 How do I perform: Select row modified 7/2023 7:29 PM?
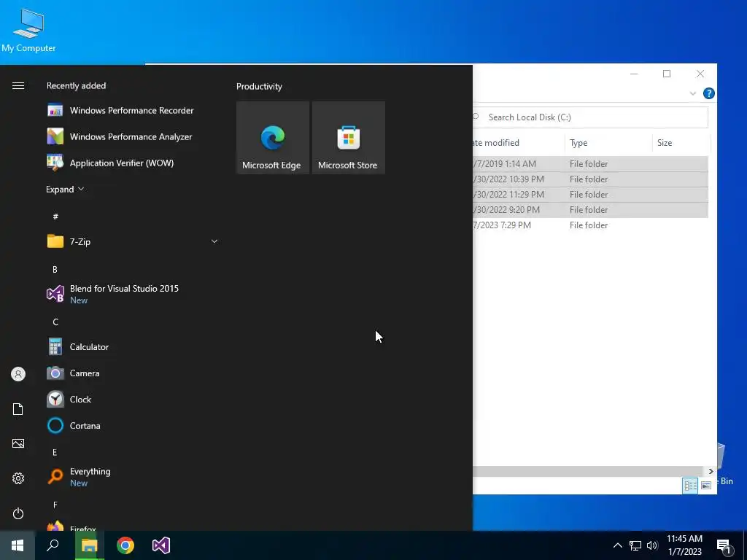(590, 225)
